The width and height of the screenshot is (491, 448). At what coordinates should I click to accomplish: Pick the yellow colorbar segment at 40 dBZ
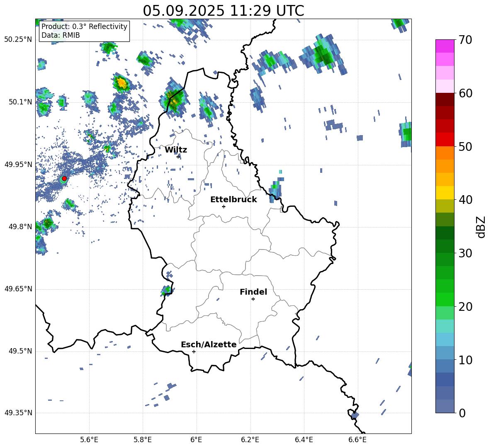pyautogui.click(x=445, y=193)
